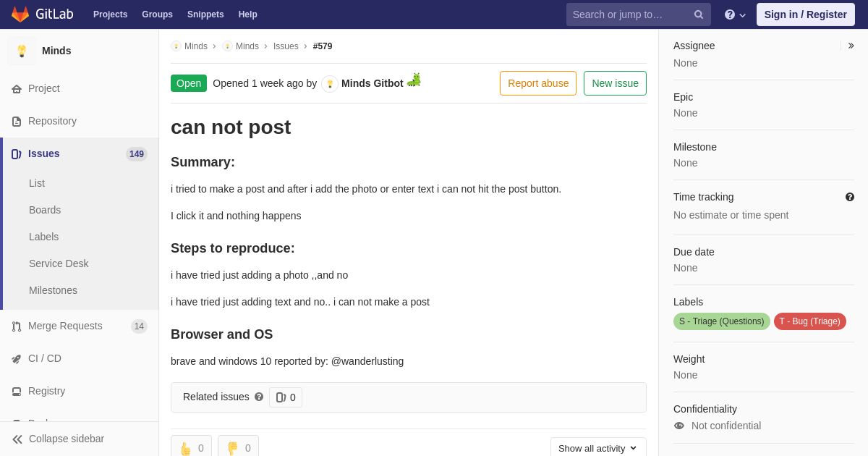Open Merge Requests in the sidebar
Viewport: 868px width, 456px height.
point(65,326)
